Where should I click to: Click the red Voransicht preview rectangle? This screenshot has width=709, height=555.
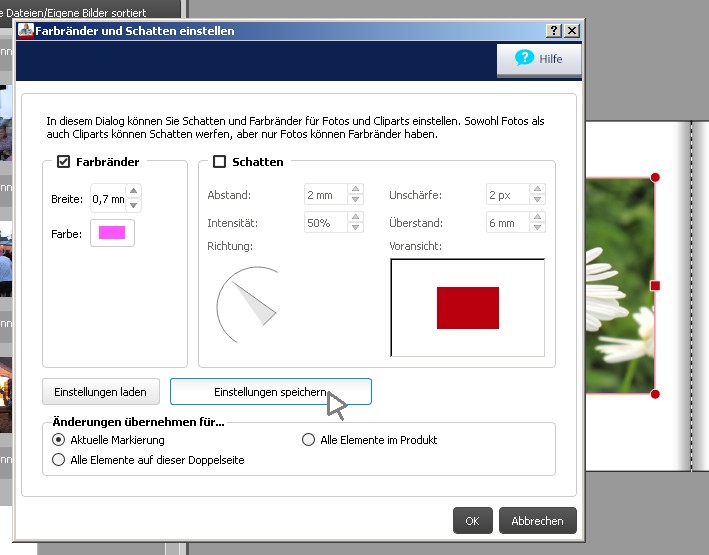(x=468, y=308)
